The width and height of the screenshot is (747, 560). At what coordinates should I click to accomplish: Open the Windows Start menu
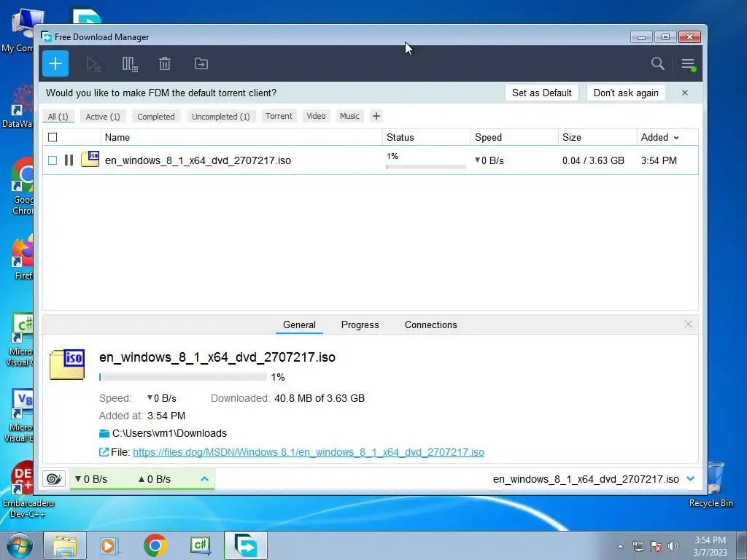[x=18, y=546]
